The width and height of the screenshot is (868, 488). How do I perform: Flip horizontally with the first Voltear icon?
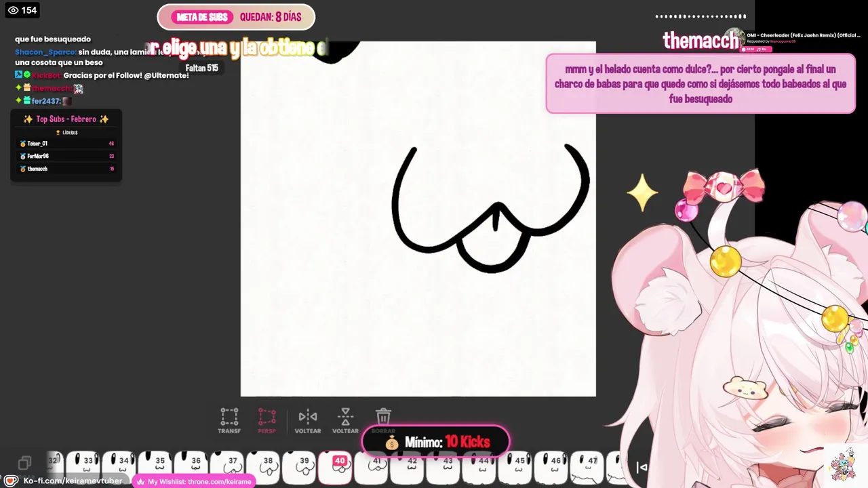coord(308,420)
